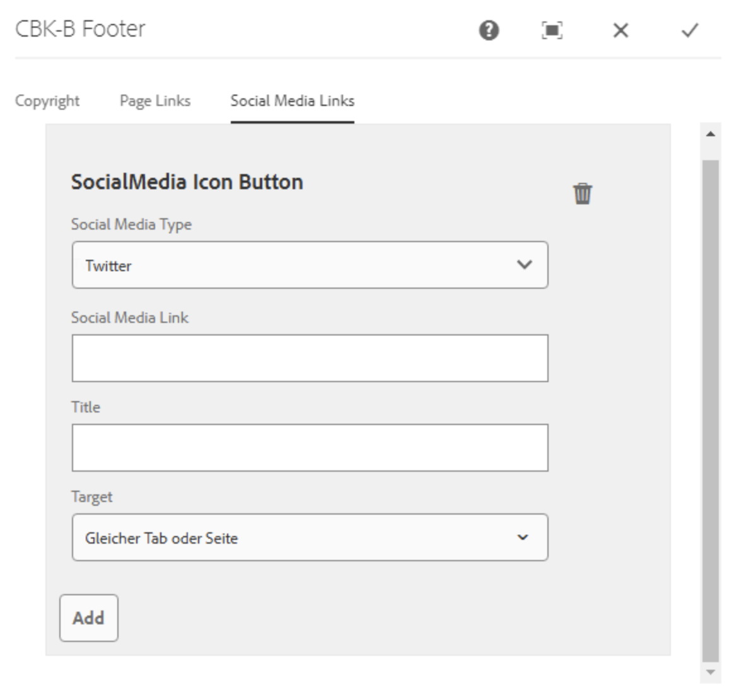The height and width of the screenshot is (700, 734).
Task: Click the scrollbar down arrow
Action: pos(711,674)
